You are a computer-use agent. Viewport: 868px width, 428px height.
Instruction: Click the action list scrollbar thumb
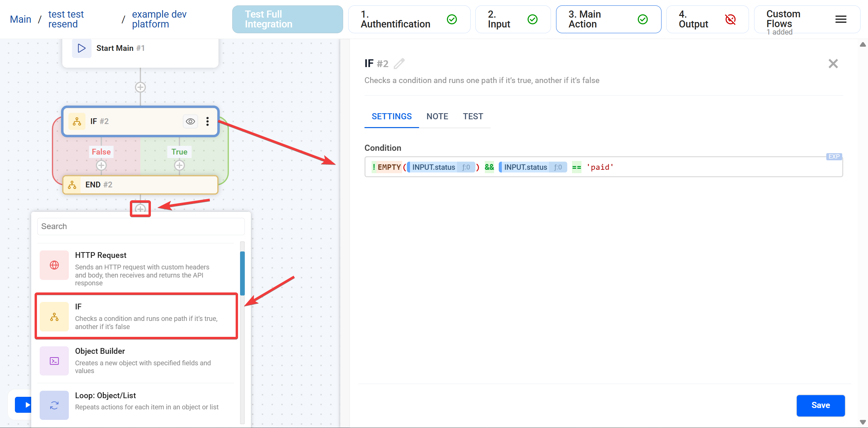click(x=242, y=273)
